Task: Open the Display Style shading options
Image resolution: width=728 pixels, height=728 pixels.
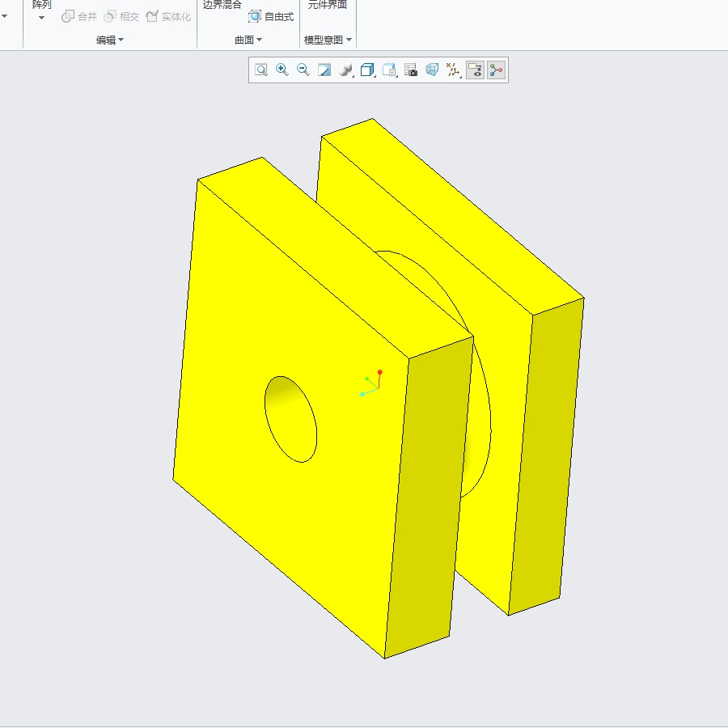Action: 346,70
